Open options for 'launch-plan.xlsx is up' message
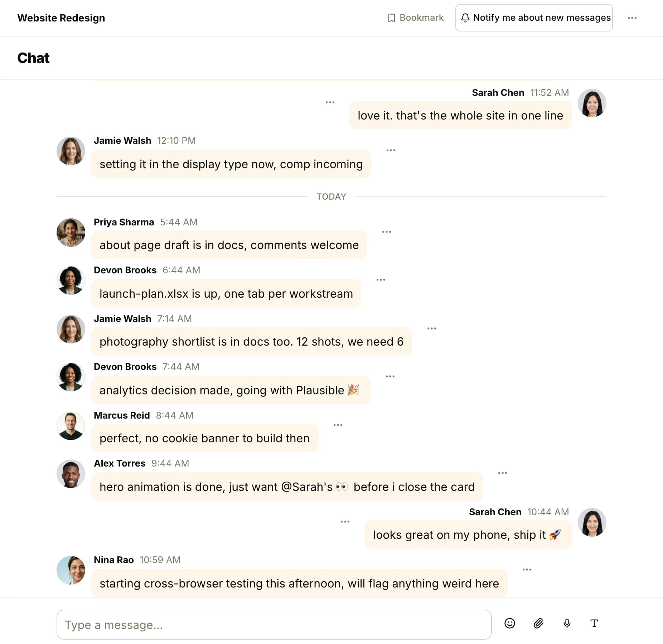663x644 pixels. click(x=381, y=280)
